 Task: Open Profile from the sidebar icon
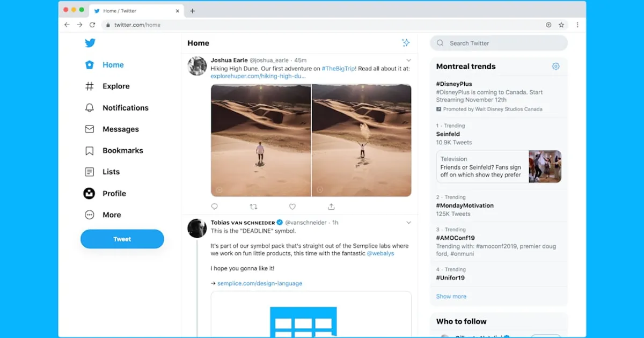click(x=89, y=194)
